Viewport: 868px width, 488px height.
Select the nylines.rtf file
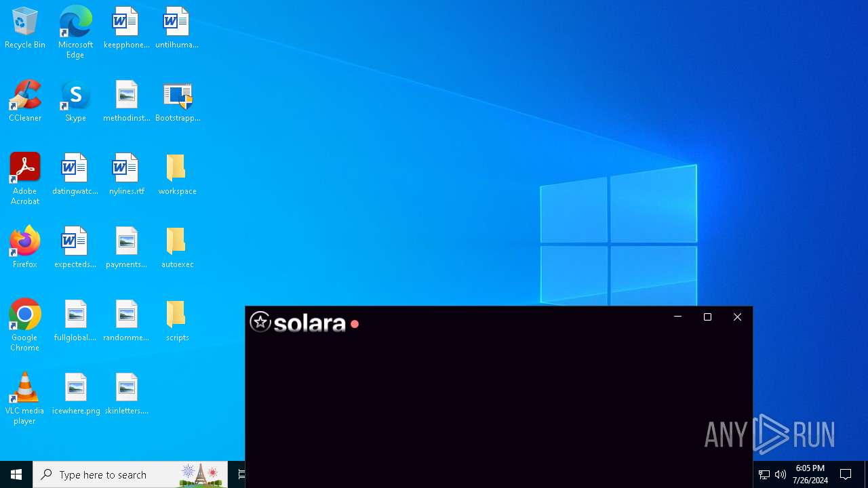click(x=126, y=174)
